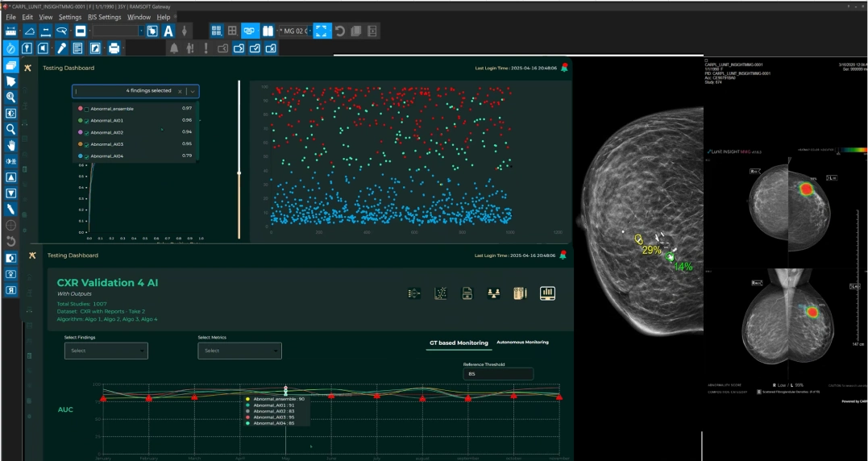Click the red heatmap on upper Lunit mammogram
Viewport: 868px width, 461px height.
[x=807, y=189]
